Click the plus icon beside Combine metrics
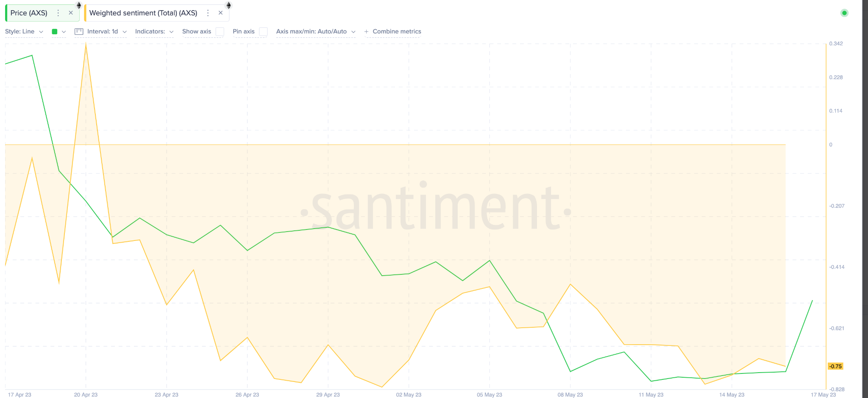This screenshot has height=398, width=868. (366, 31)
